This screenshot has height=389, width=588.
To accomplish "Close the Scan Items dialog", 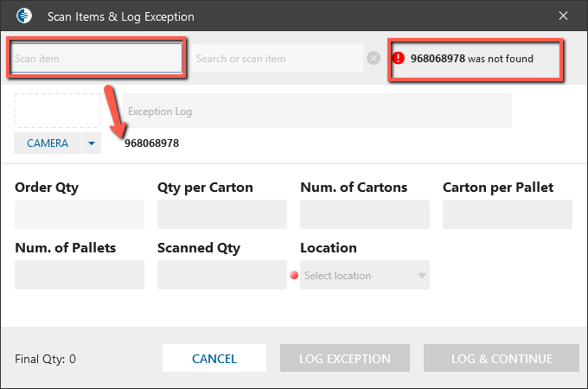I will click(x=563, y=16).
